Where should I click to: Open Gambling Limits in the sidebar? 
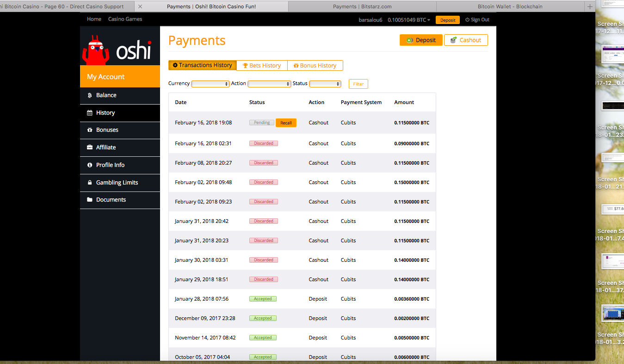pos(120,183)
